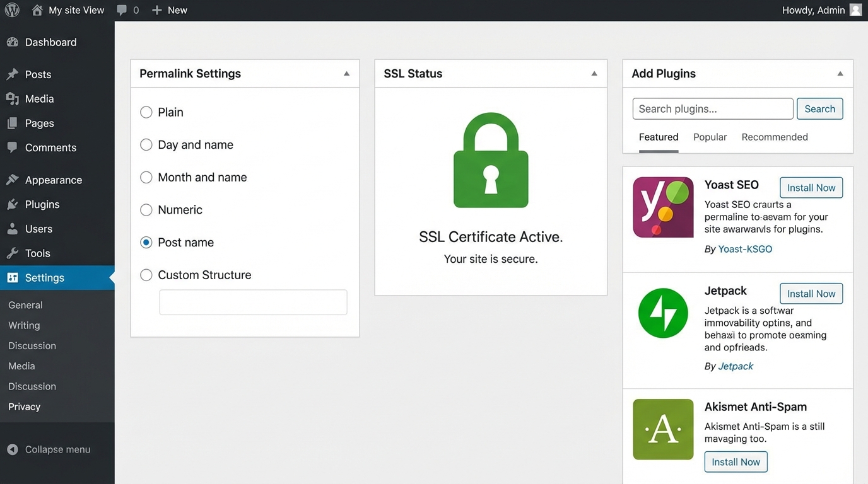
Task: Open the WordPress logo menu
Action: (11, 9)
